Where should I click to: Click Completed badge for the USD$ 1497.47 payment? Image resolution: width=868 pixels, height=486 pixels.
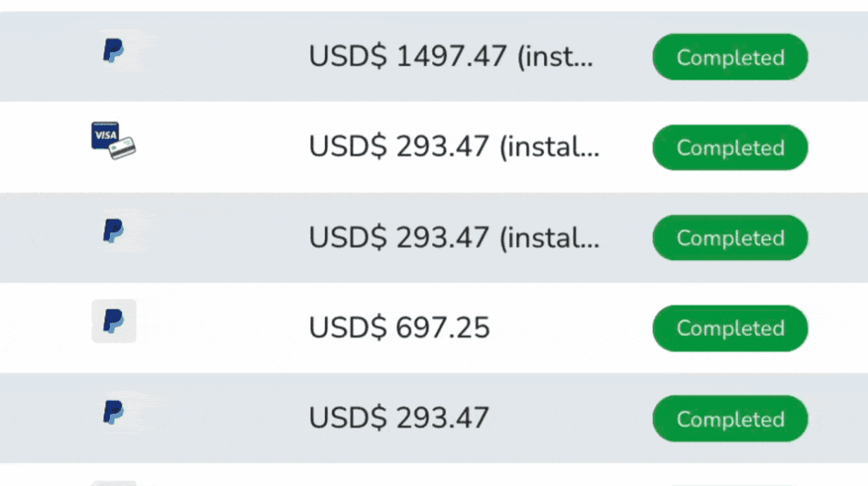pyautogui.click(x=730, y=57)
